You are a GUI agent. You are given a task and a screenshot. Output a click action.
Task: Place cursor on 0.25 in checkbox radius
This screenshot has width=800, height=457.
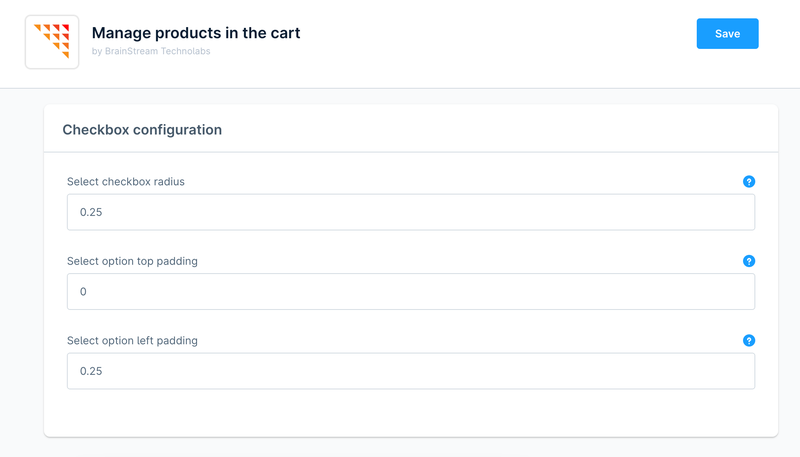click(91, 212)
